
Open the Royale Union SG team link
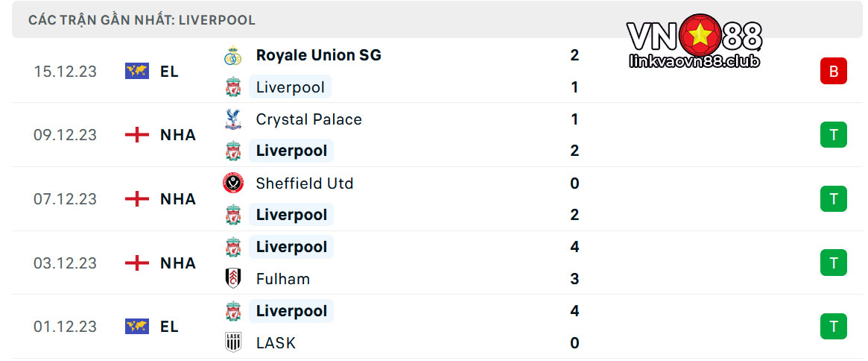point(318,55)
